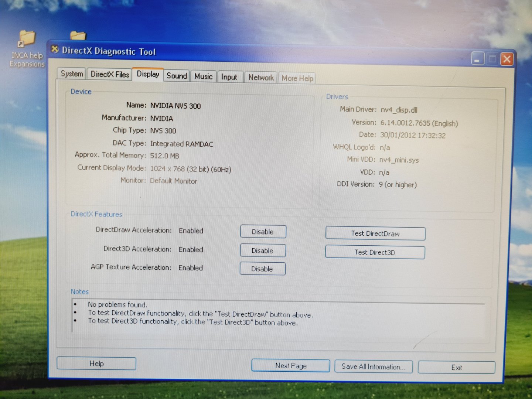The width and height of the screenshot is (532, 399).
Task: Disable DirectDraw Acceleration
Action: pyautogui.click(x=263, y=232)
